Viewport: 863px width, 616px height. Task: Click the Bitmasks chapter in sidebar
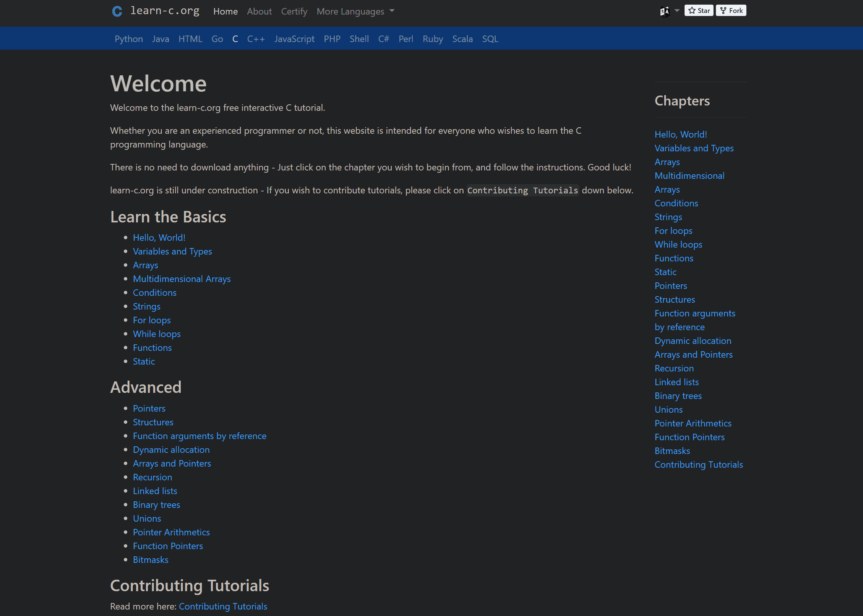[x=672, y=451]
